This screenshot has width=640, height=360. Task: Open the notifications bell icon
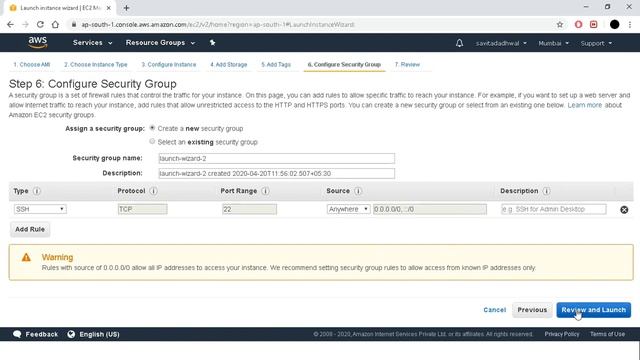tap(459, 43)
